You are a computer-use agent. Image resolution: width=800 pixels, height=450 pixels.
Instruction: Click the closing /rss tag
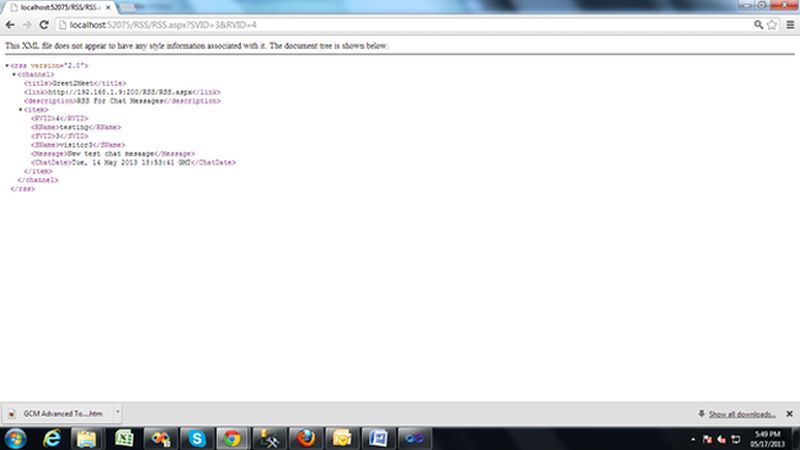pos(23,189)
